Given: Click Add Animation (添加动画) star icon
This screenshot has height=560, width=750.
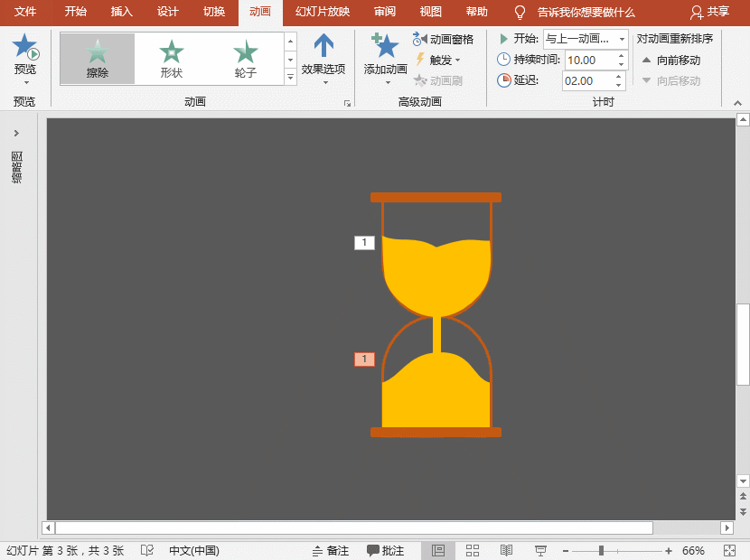Looking at the screenshot, I should pyautogui.click(x=385, y=46).
